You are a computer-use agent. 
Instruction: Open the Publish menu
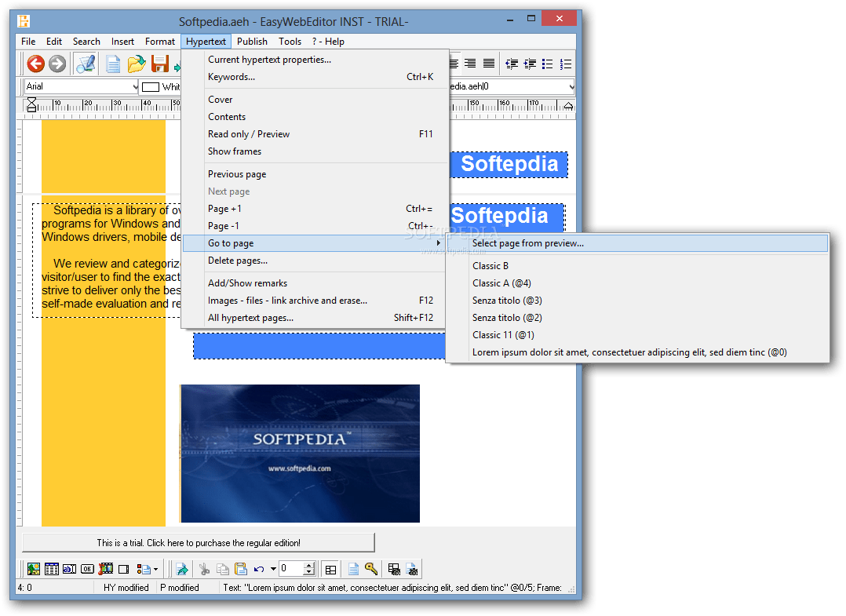pos(252,42)
